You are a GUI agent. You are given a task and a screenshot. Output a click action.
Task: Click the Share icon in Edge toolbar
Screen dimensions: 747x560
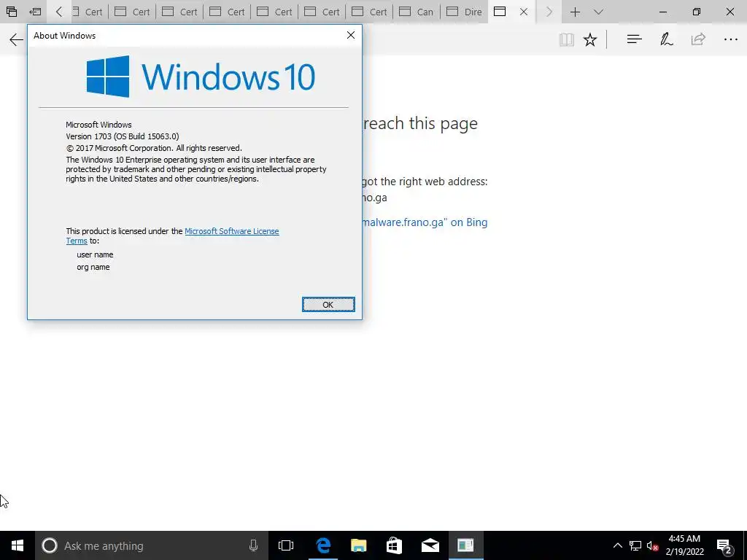698,39
